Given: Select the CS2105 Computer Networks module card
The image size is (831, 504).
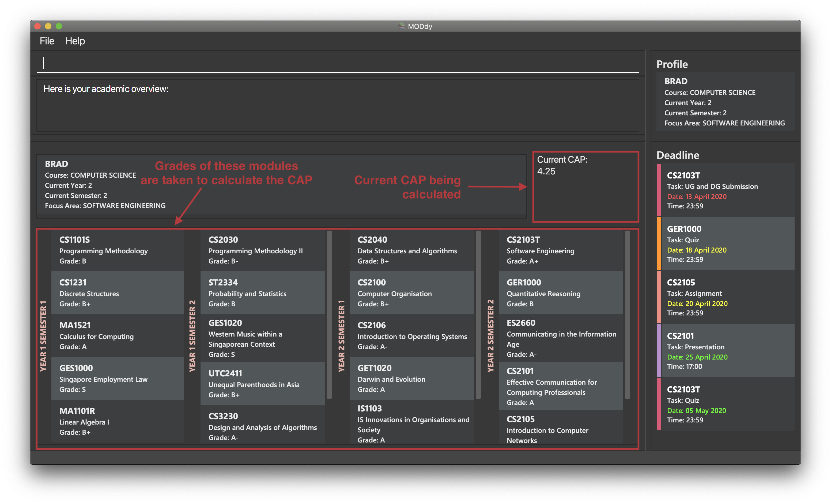Looking at the screenshot, I should pos(561,427).
